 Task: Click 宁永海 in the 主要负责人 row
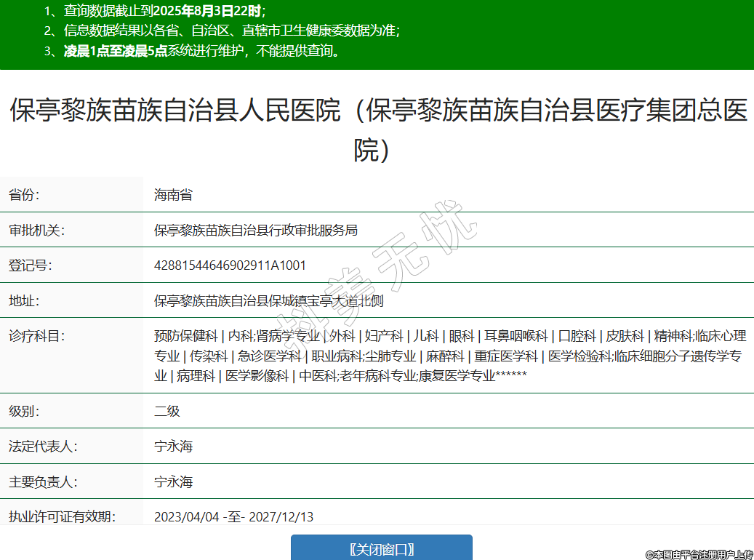173,481
